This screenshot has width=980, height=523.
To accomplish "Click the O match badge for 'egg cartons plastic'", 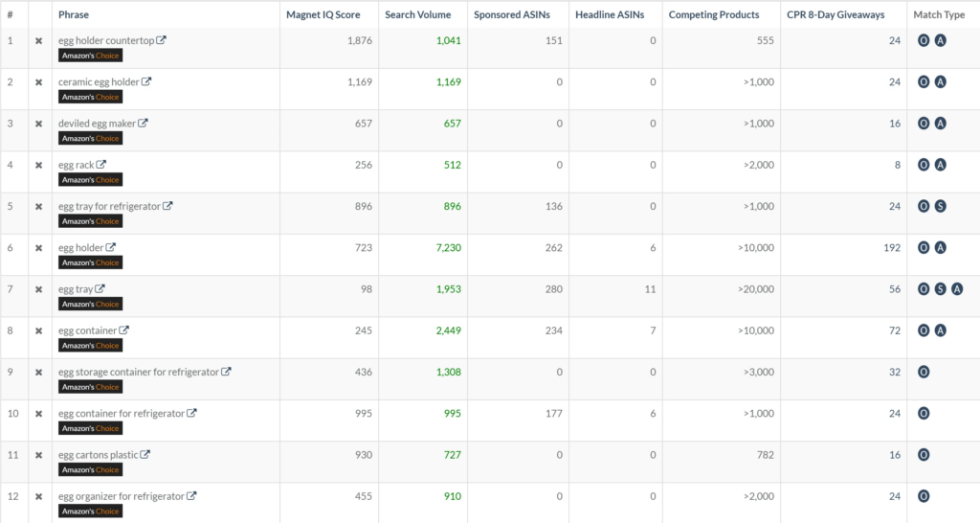I will click(924, 455).
